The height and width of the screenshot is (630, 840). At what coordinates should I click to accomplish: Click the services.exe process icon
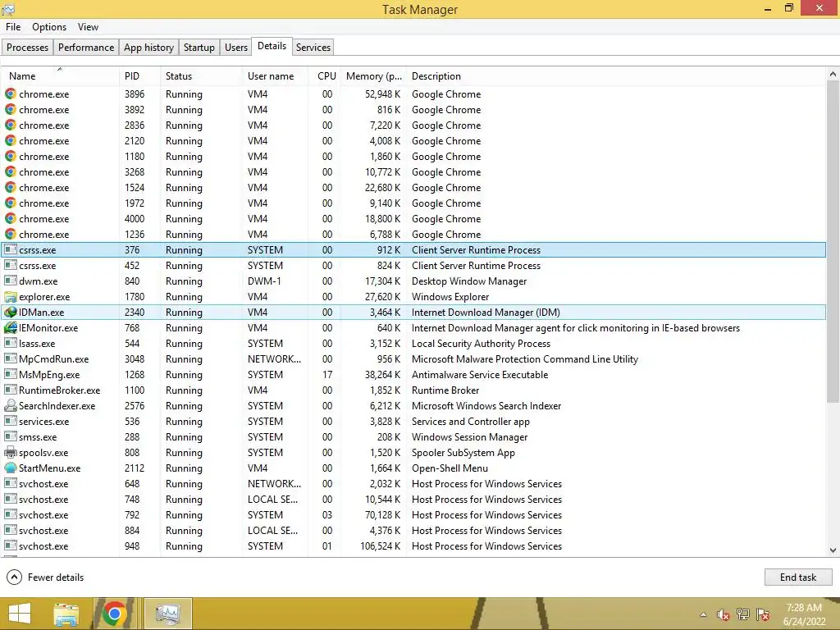(10, 421)
